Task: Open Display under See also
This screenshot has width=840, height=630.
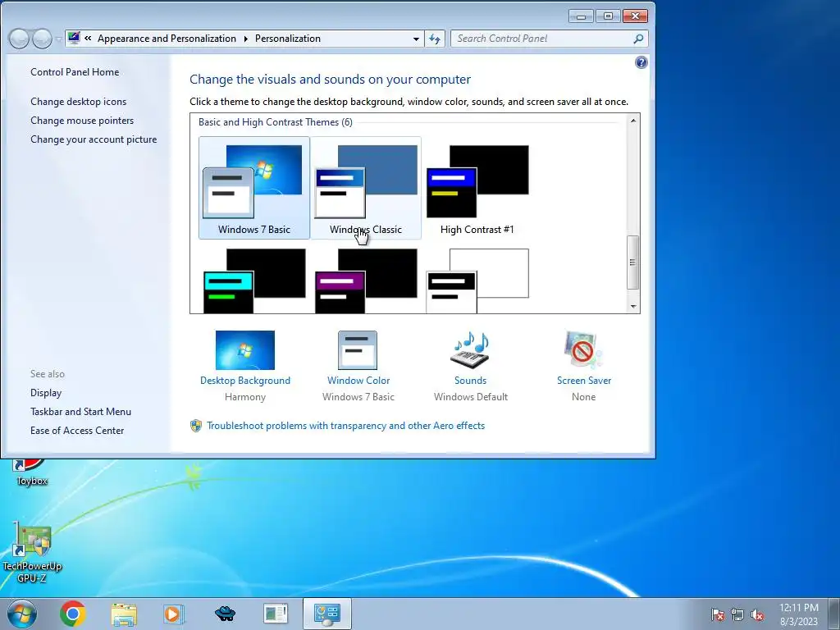Action: 46,393
